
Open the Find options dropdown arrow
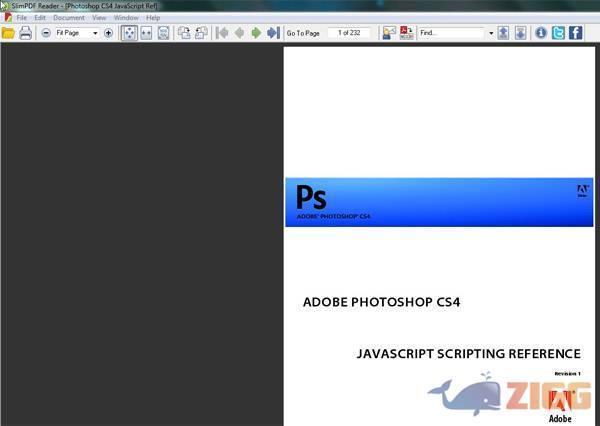(x=491, y=33)
